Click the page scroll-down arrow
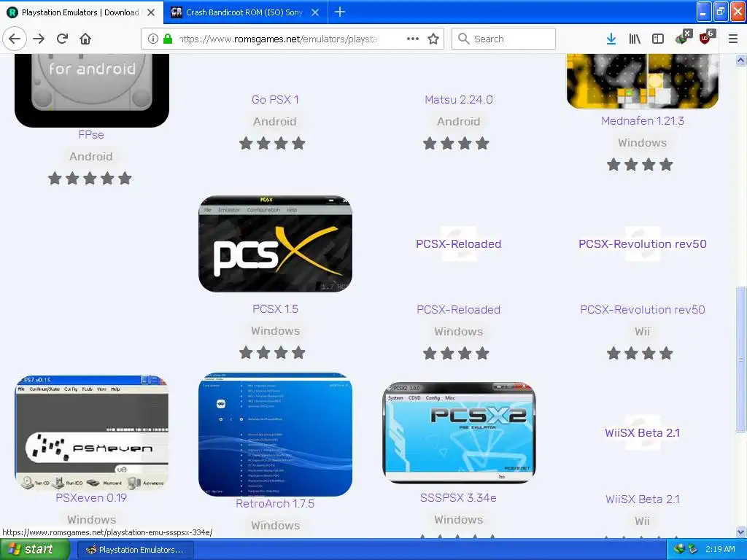Image resolution: width=747 pixels, height=560 pixels. click(x=740, y=532)
